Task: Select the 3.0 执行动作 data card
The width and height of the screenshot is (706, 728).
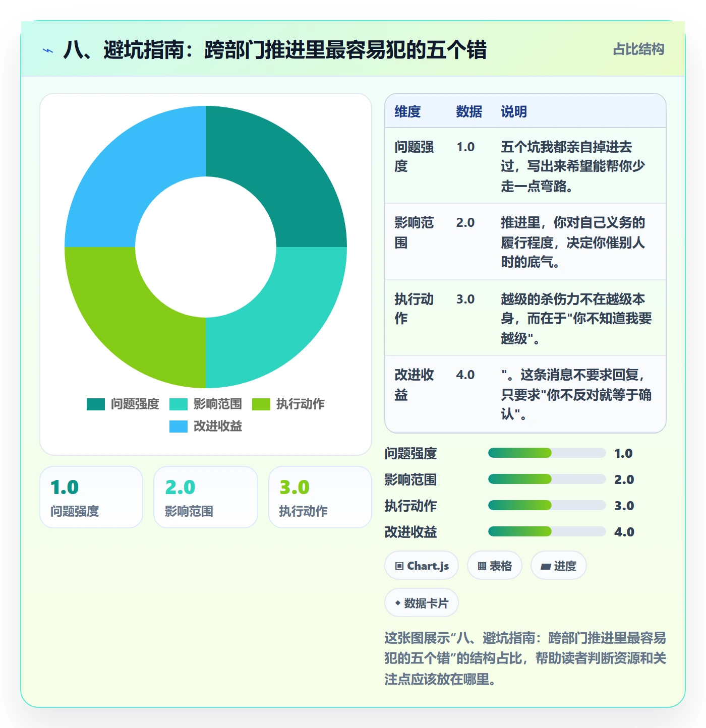Action: click(x=320, y=497)
